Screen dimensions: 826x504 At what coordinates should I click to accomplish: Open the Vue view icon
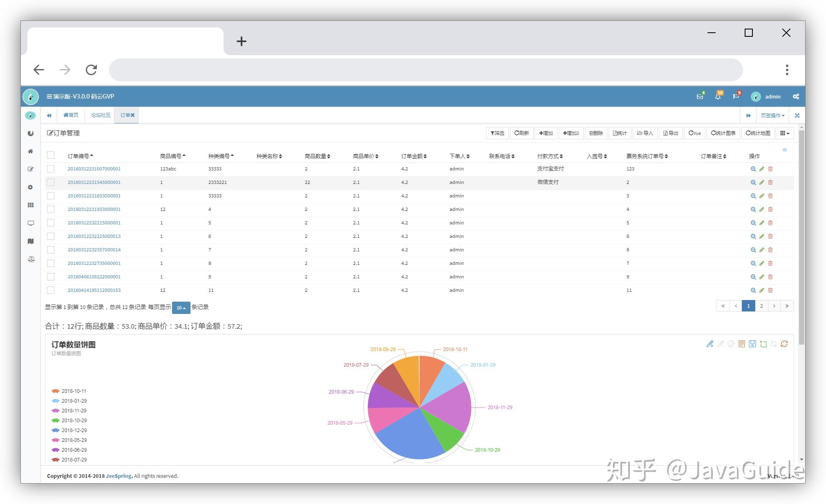[694, 133]
